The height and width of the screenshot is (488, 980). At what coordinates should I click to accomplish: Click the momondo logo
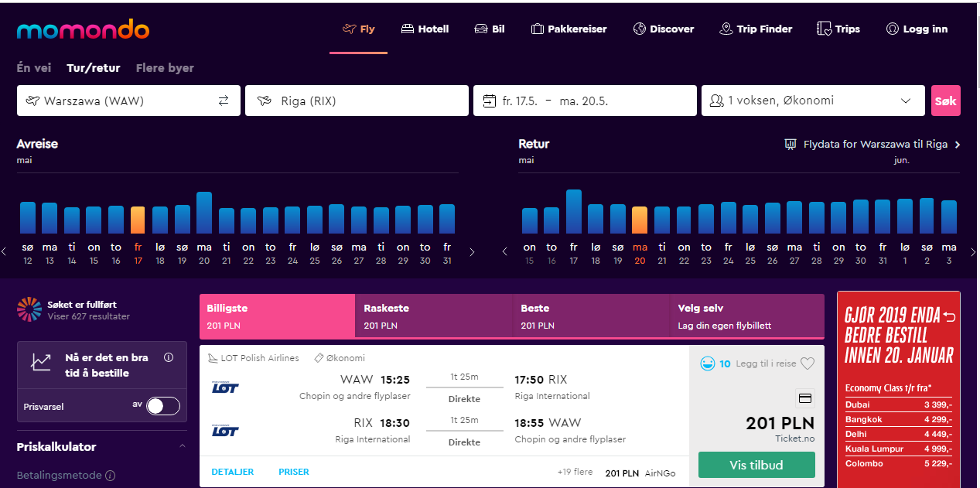(x=83, y=30)
